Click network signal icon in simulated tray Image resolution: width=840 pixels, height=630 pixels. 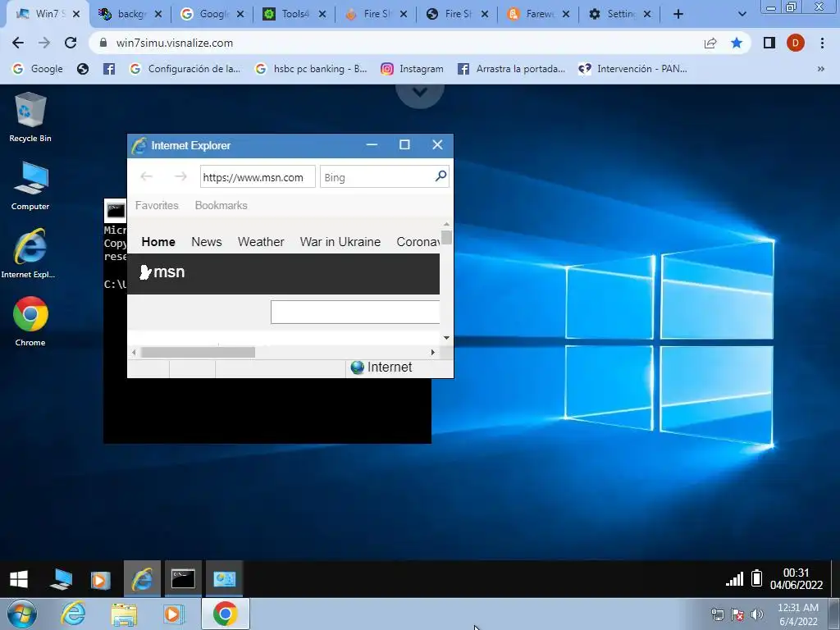pyautogui.click(x=734, y=578)
